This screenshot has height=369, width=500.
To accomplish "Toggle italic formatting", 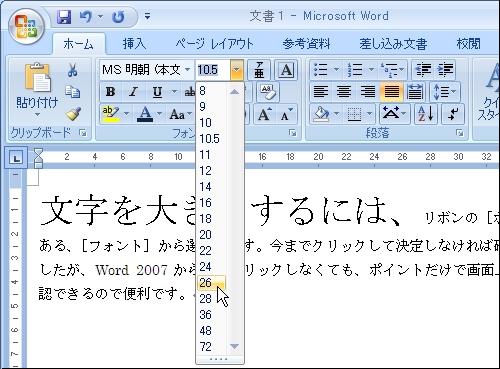I will tap(133, 92).
